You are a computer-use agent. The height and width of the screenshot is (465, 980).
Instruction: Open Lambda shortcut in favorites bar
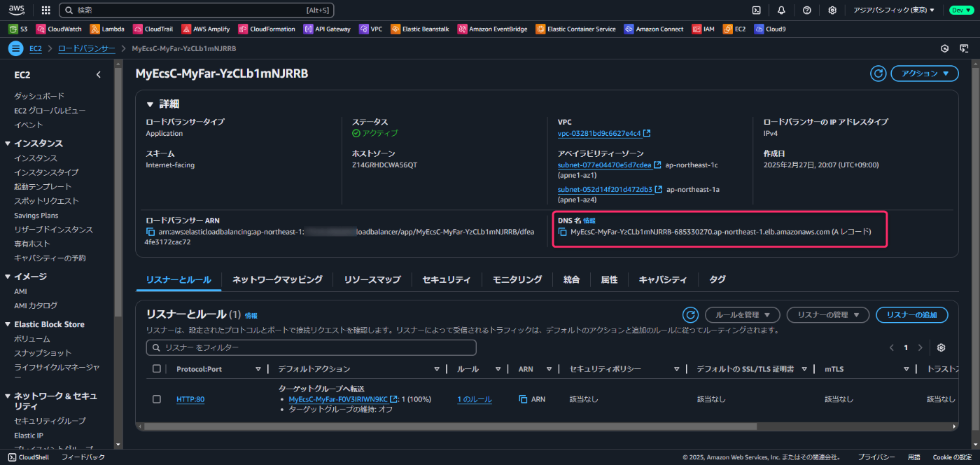[x=107, y=29]
